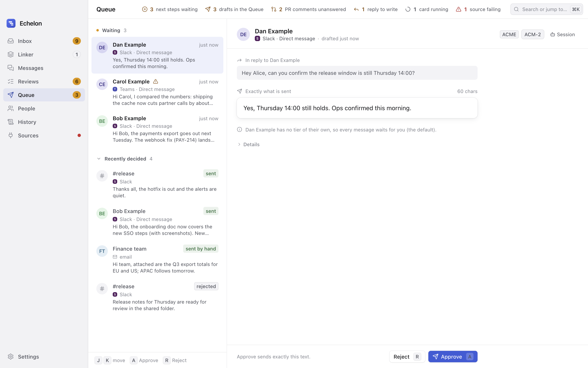The image size is (588, 368).
Task: Go to Messages in the sidebar
Action: [44, 68]
